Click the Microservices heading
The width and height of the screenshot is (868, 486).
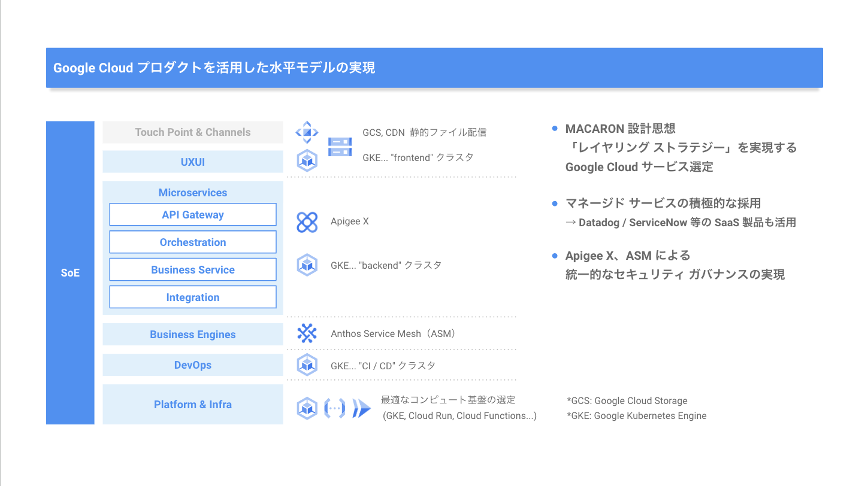[193, 193]
